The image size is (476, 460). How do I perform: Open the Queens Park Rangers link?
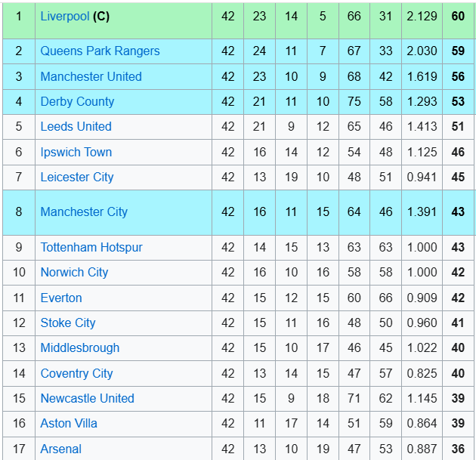point(100,51)
